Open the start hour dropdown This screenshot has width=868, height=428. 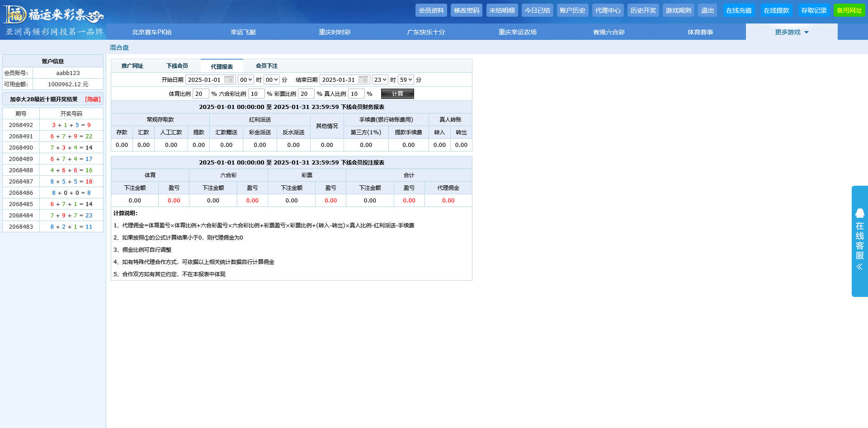(245, 80)
